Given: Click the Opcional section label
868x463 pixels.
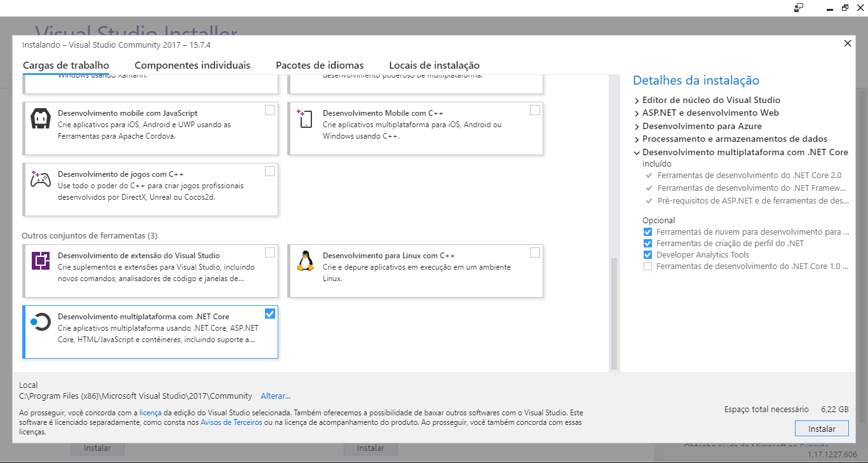Looking at the screenshot, I should [658, 221].
